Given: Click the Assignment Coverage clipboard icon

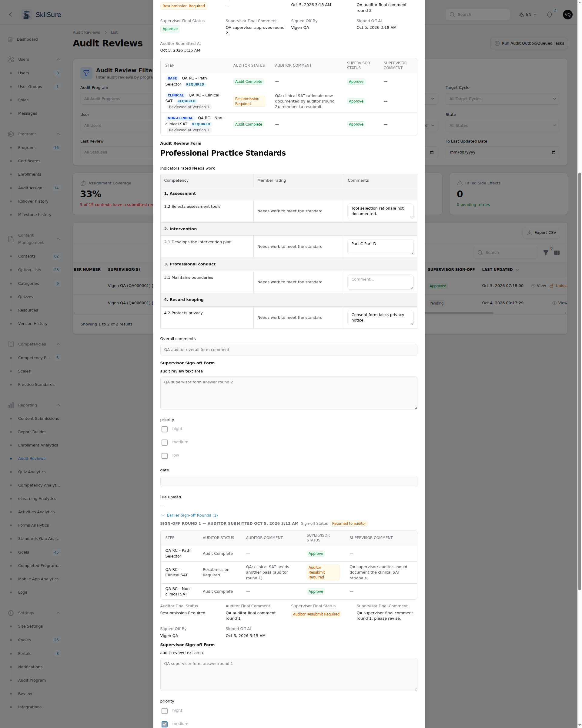Looking at the screenshot, I should [83, 183].
